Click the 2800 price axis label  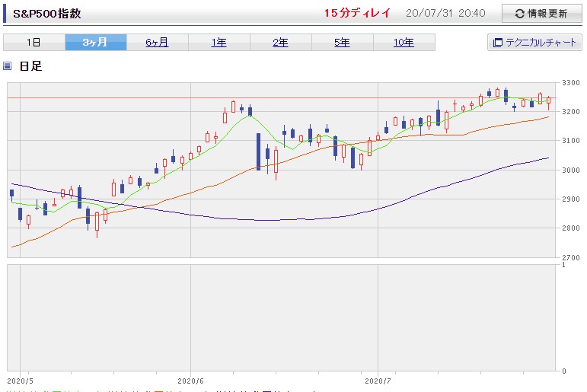[571, 228]
